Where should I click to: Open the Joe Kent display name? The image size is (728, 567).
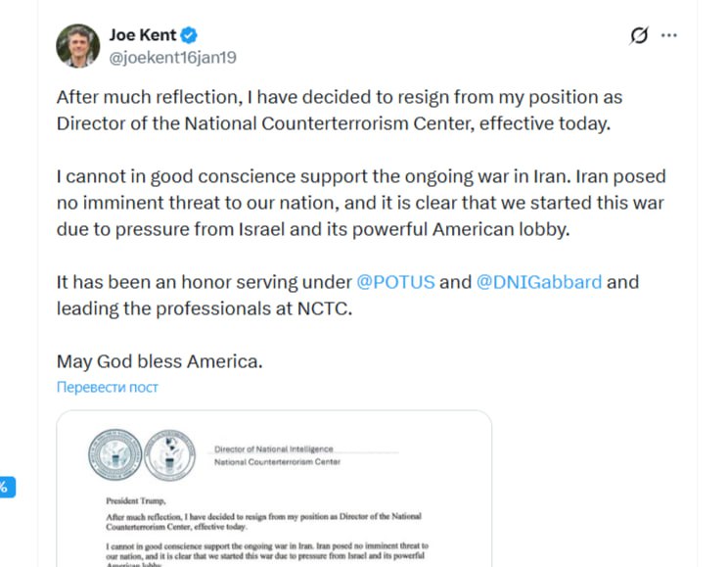pyautogui.click(x=143, y=36)
